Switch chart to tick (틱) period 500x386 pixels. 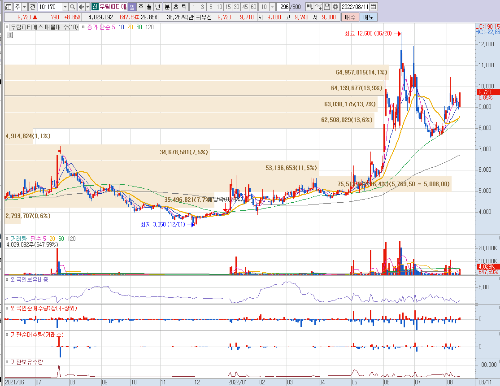tap(184, 7)
